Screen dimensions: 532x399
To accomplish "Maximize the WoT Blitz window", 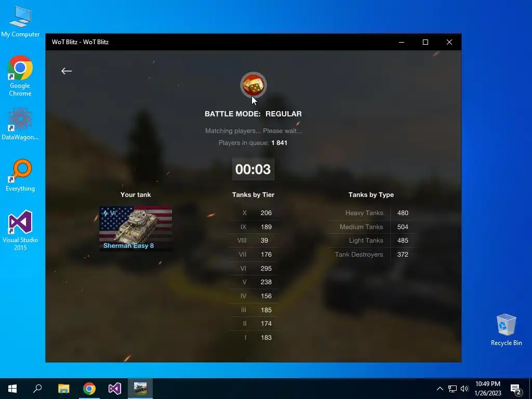I will click(x=425, y=42).
